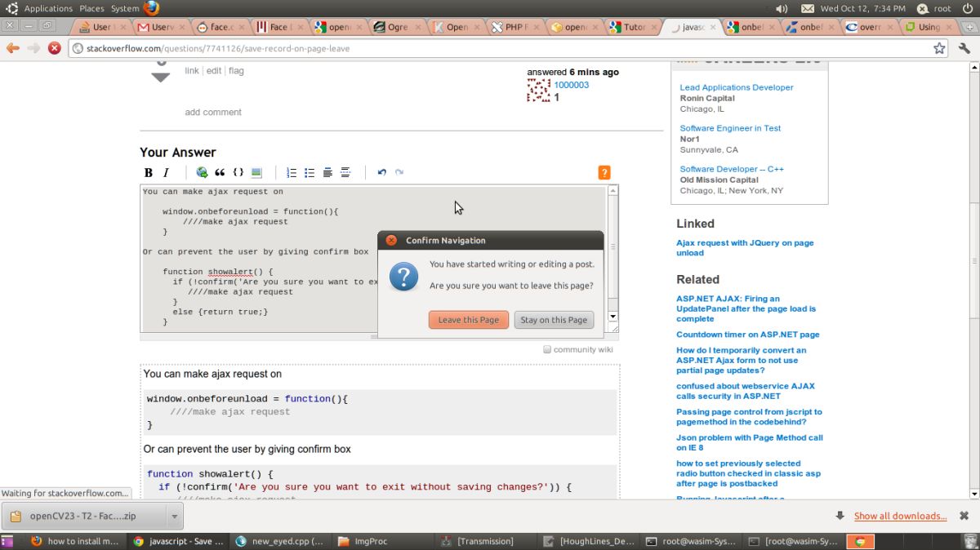Click the bulleted list icon
Screen dimensions: 980x550
click(x=310, y=172)
